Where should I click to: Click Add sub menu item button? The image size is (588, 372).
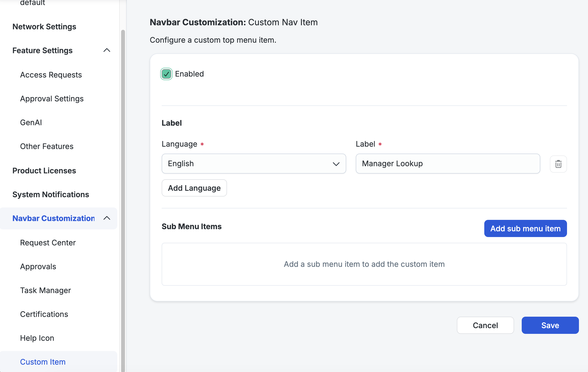point(525,228)
